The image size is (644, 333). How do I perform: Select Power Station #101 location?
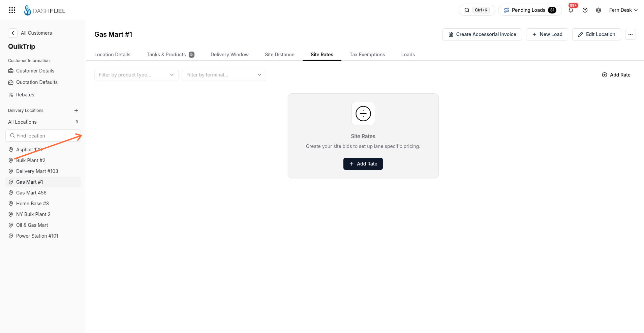coord(43,236)
